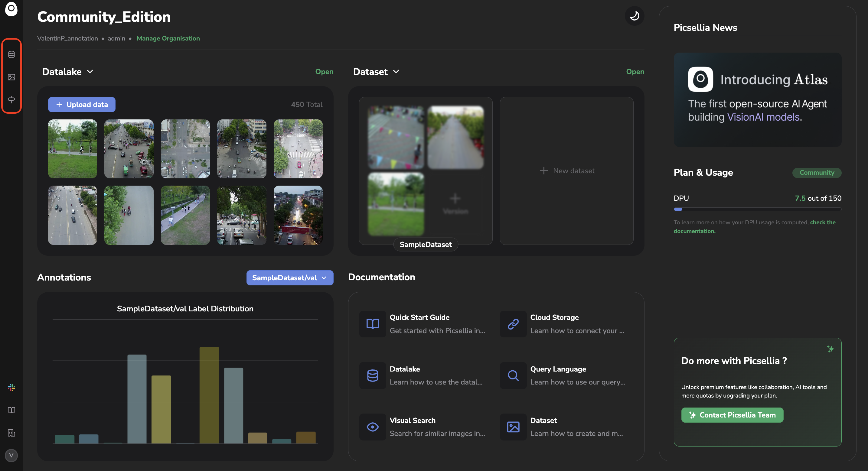868x471 pixels.
Task: Click the organisation building sidebar icon
Action: point(11,433)
